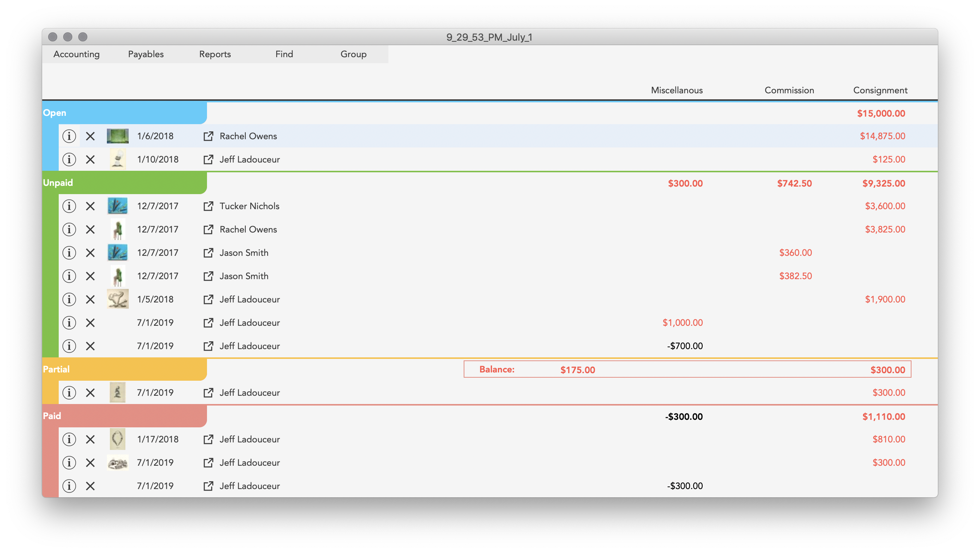Viewport: 980px width, 553px height.
Task: View info on the -$700.00 Jeff Ladouceur row
Action: coord(69,346)
